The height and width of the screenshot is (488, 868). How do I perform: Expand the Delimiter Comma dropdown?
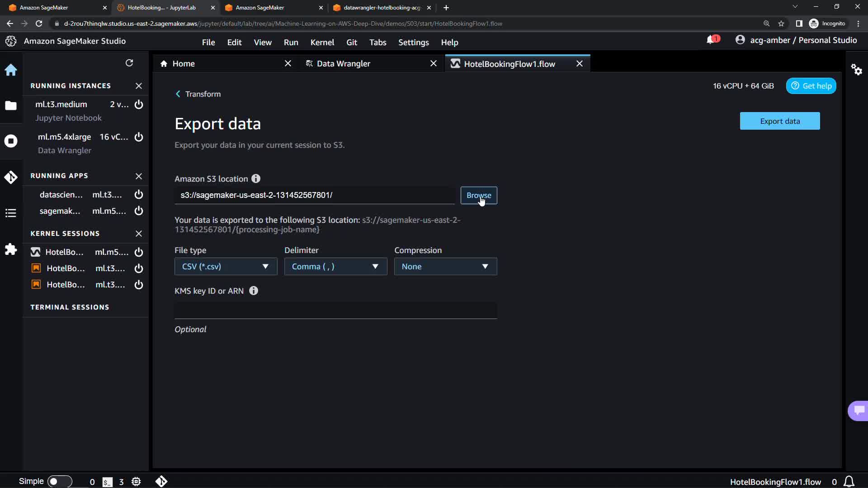335,267
